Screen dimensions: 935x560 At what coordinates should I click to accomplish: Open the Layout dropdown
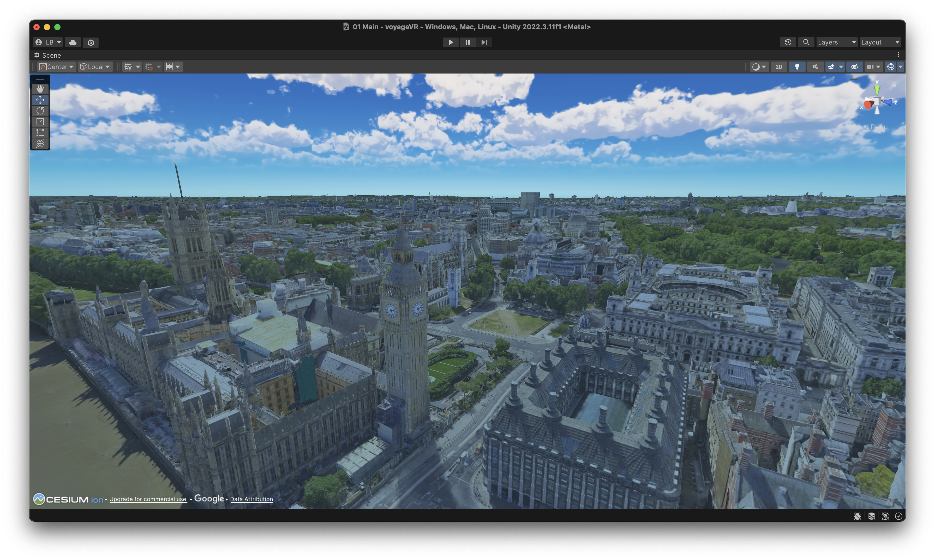880,42
